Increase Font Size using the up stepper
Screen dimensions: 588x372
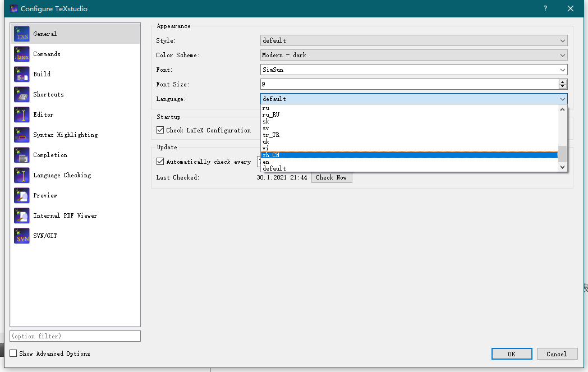tap(563, 81)
